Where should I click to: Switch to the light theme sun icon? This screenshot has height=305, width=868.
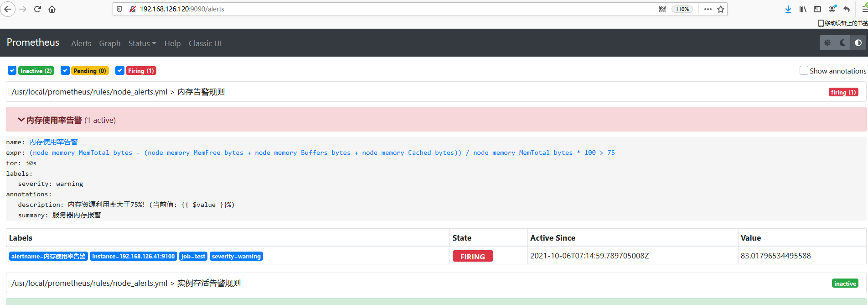tap(827, 43)
